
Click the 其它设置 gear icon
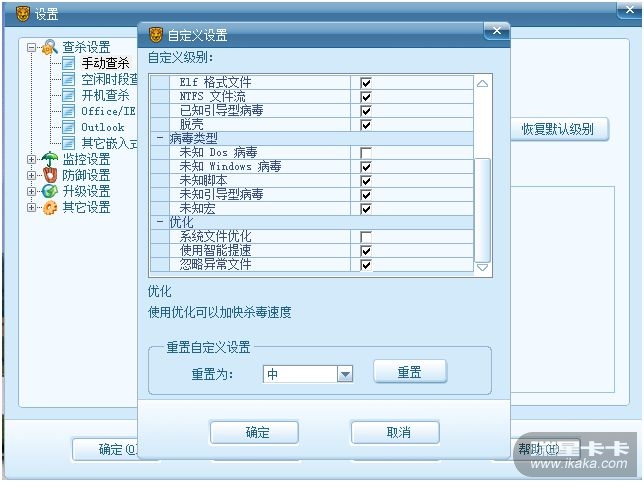pyautogui.click(x=50, y=207)
